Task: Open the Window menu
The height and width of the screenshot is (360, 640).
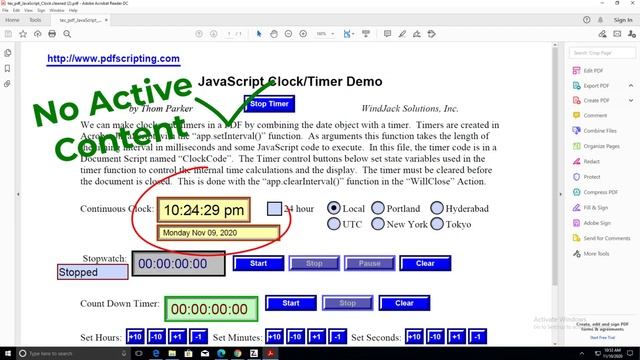Action: [57, 10]
